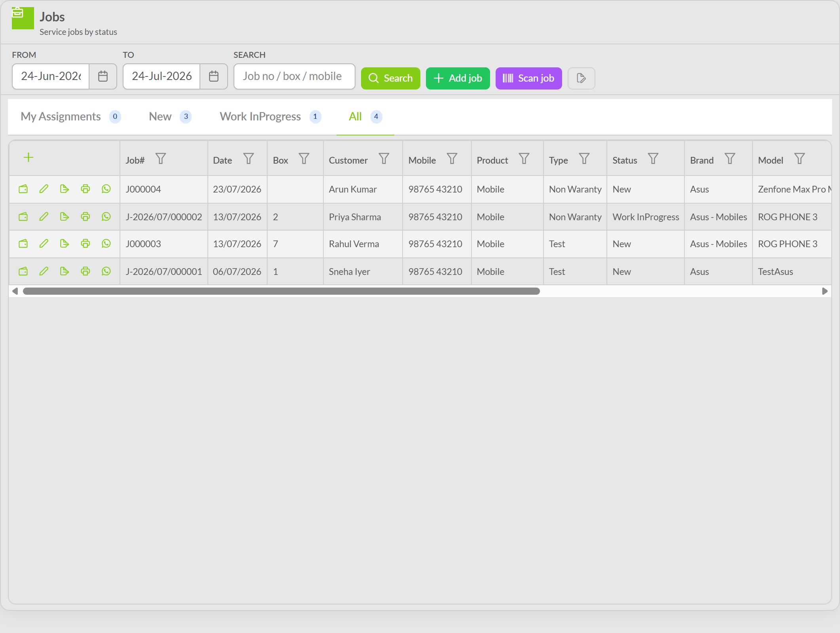Click the purple Scan job button
This screenshot has height=633, width=840.
coord(528,78)
